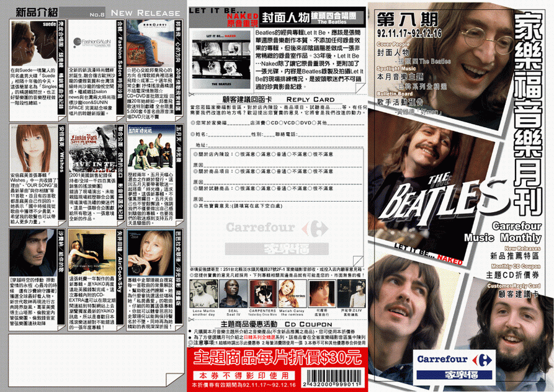Screen dimensions: 554x392
Task: Choose 很不滿意 for 關於店內陳設
Action: (x=310, y=154)
